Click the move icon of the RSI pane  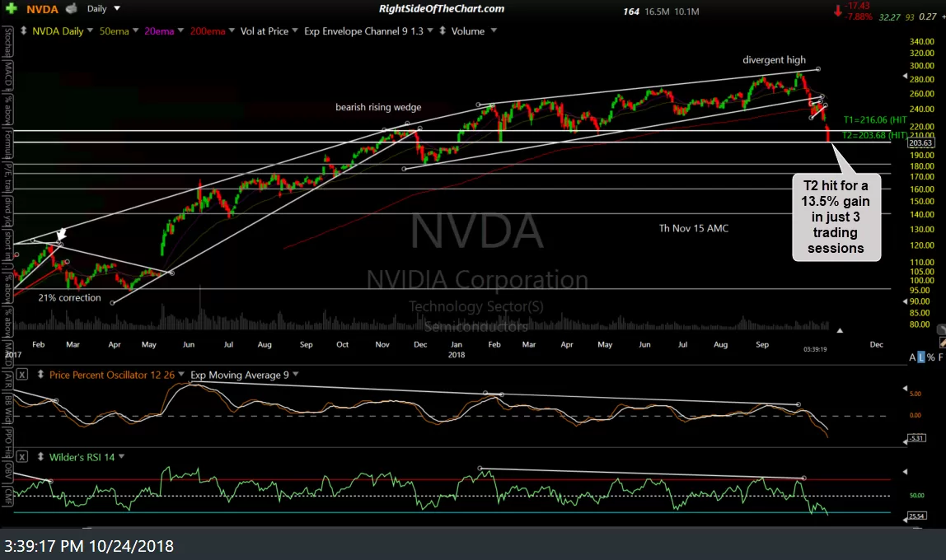(40, 457)
